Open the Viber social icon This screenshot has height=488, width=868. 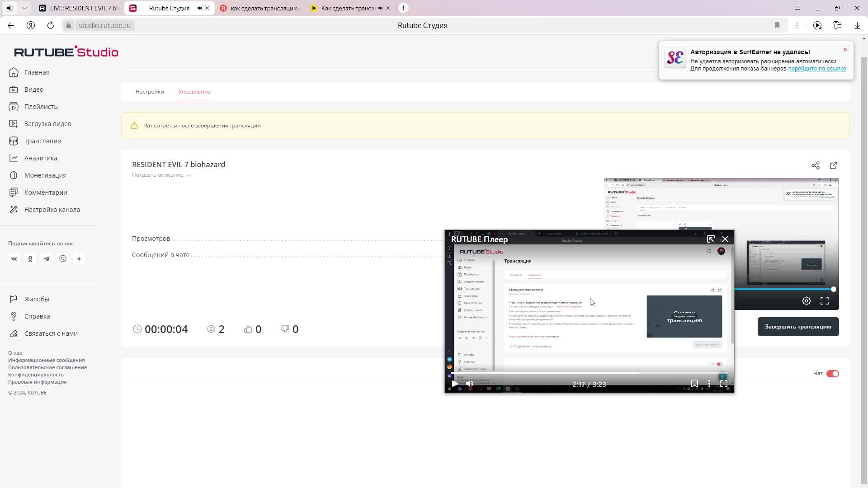pos(63,259)
